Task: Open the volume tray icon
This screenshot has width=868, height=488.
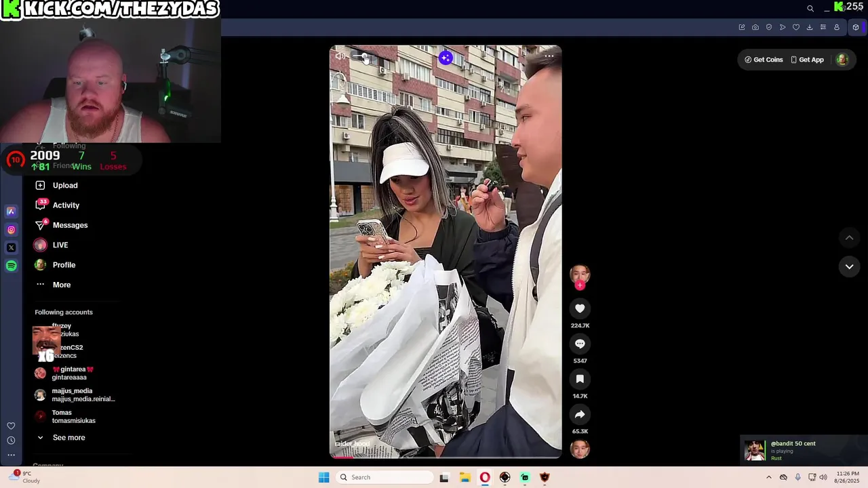Action: tap(823, 477)
